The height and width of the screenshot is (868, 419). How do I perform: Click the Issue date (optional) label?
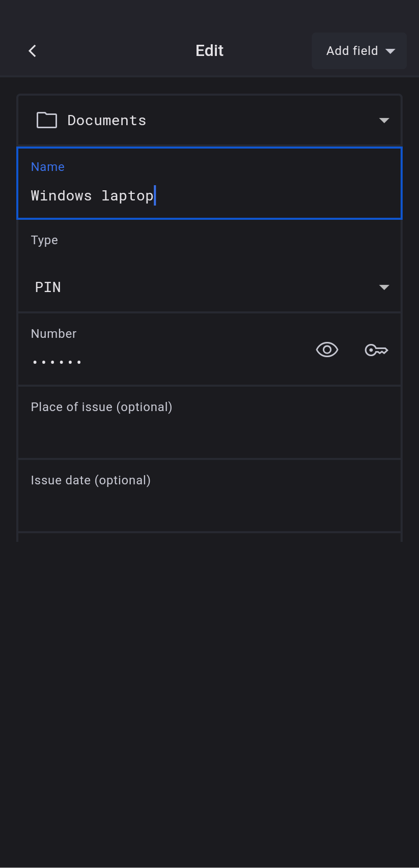91,480
